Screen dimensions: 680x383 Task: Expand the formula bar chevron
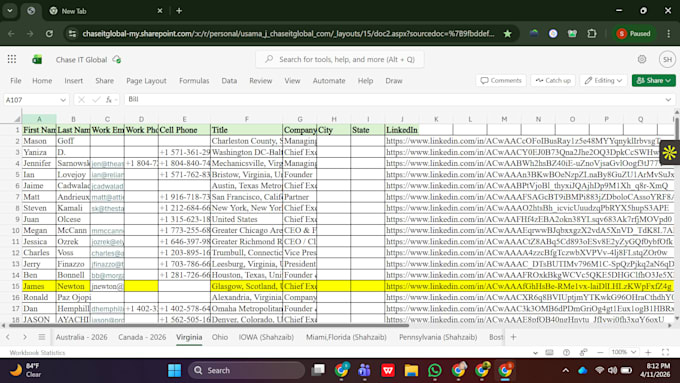point(668,100)
